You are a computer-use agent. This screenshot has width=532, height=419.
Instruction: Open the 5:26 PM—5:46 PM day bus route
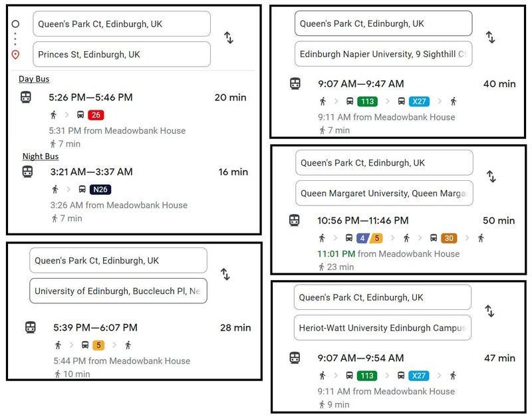(x=90, y=98)
